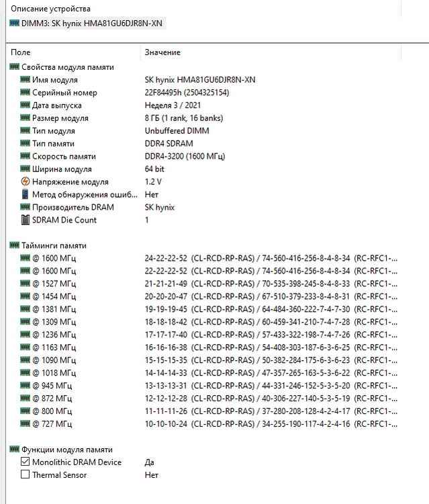The height and width of the screenshot is (504, 429).
Task: Select the SDRAM Die Count label
Action: [64, 220]
